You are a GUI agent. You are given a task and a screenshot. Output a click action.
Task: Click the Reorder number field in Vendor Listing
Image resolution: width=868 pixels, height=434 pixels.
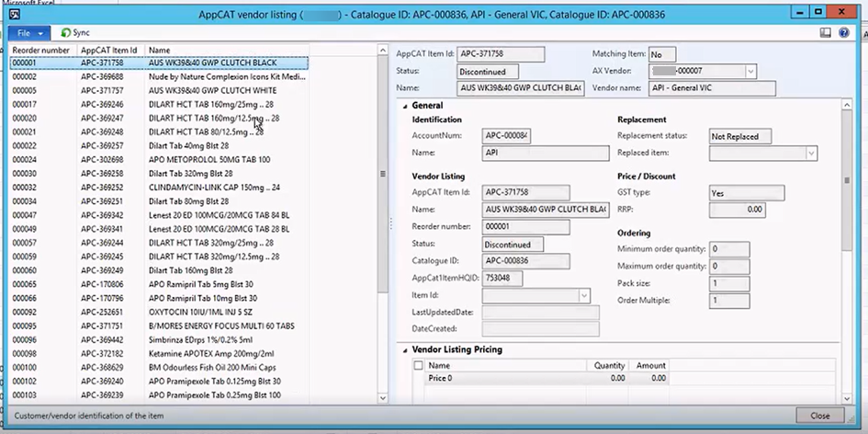point(526,227)
